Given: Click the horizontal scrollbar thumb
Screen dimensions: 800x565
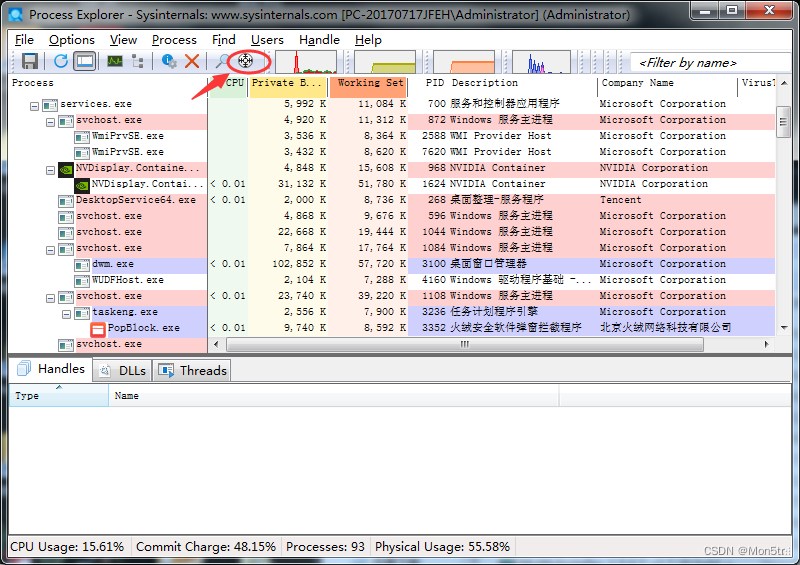Looking at the screenshot, I should 465,345.
